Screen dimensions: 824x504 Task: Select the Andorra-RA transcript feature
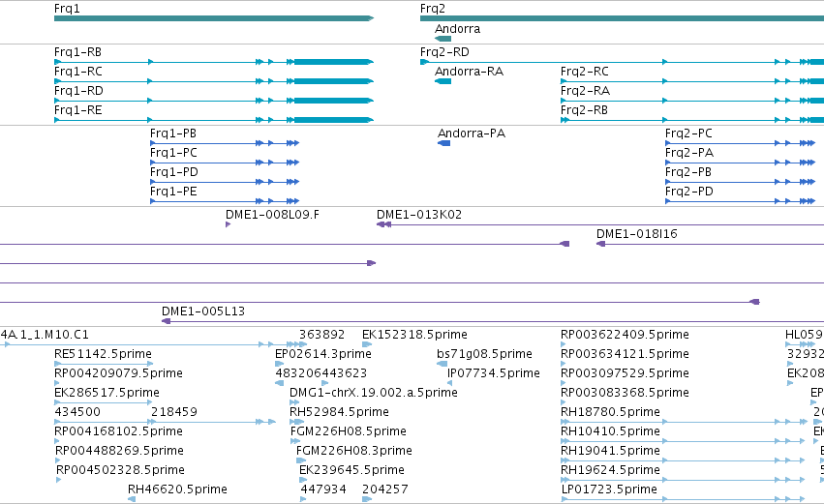[443, 81]
